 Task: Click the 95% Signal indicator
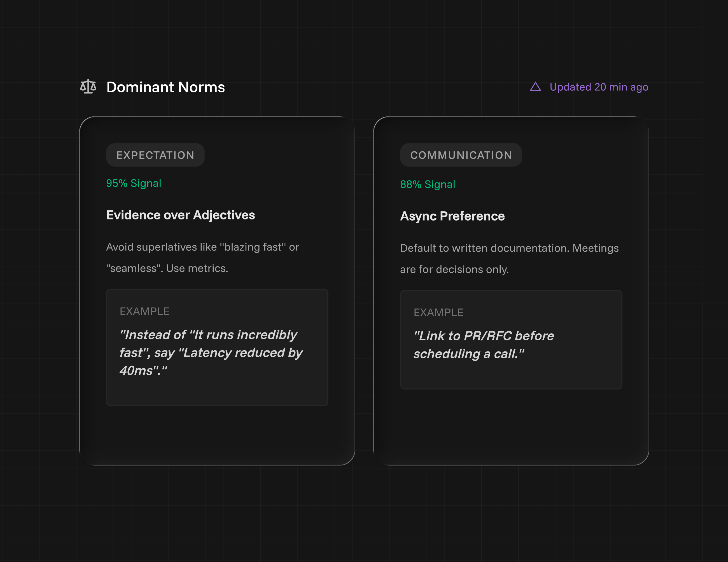pos(134,183)
